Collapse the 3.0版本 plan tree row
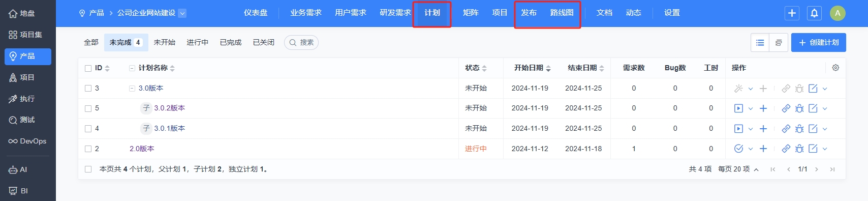This screenshot has height=201, width=868. click(132, 89)
